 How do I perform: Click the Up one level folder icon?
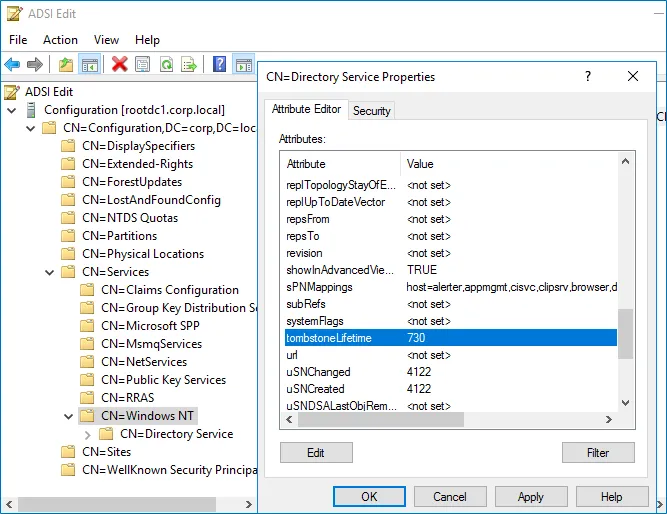pyautogui.click(x=66, y=65)
